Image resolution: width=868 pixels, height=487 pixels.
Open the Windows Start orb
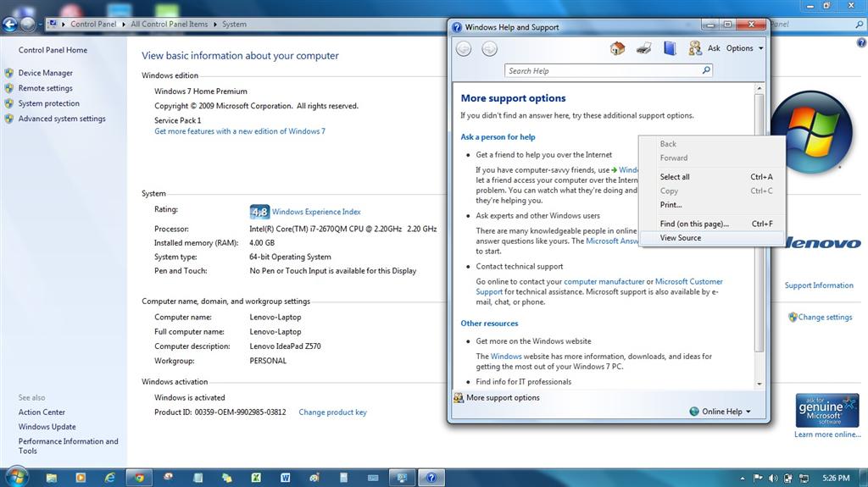16,477
